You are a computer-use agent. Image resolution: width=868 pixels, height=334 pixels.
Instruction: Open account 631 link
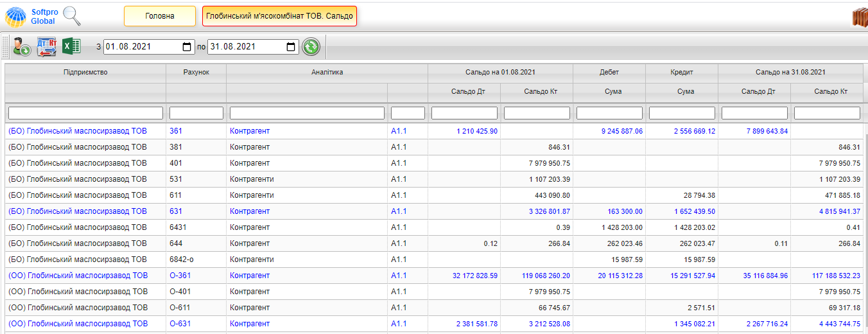[x=176, y=211]
